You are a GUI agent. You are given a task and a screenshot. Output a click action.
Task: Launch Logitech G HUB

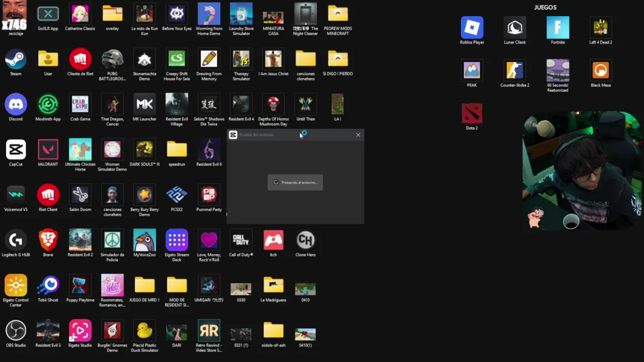(x=16, y=240)
